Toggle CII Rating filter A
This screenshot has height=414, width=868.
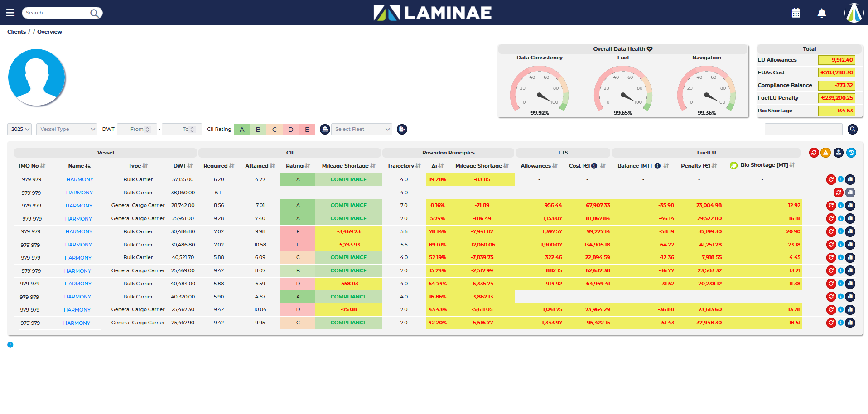(x=242, y=130)
